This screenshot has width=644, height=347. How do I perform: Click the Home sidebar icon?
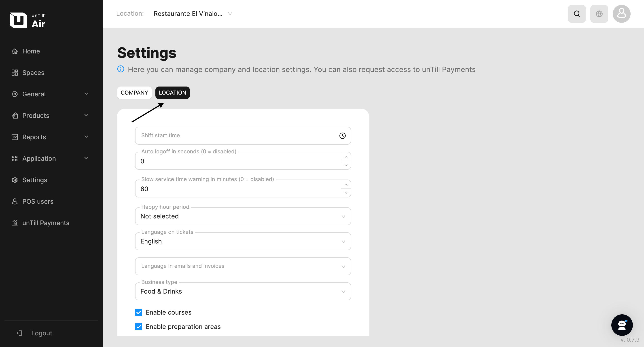coord(15,51)
